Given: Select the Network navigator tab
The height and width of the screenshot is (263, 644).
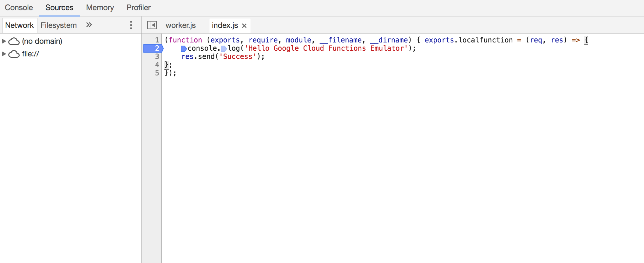Looking at the screenshot, I should (19, 25).
